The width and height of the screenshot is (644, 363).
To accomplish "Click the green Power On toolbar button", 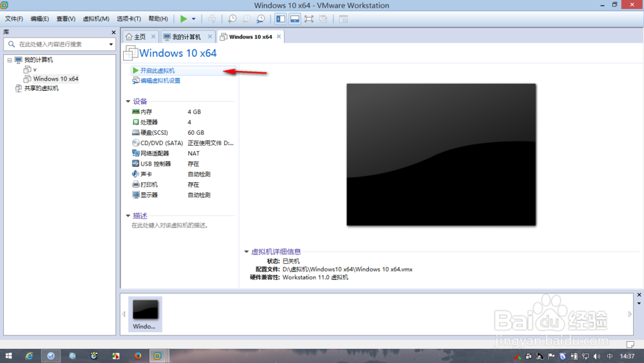I will [184, 19].
